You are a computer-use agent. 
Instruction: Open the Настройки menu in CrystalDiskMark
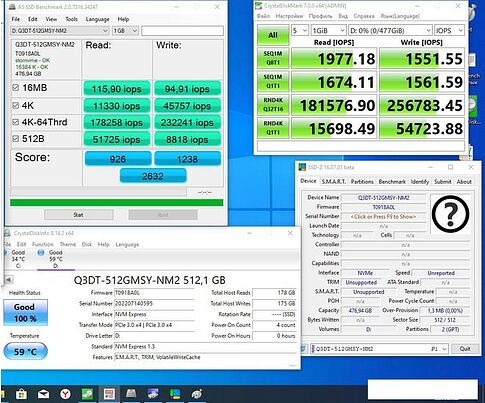click(x=289, y=16)
